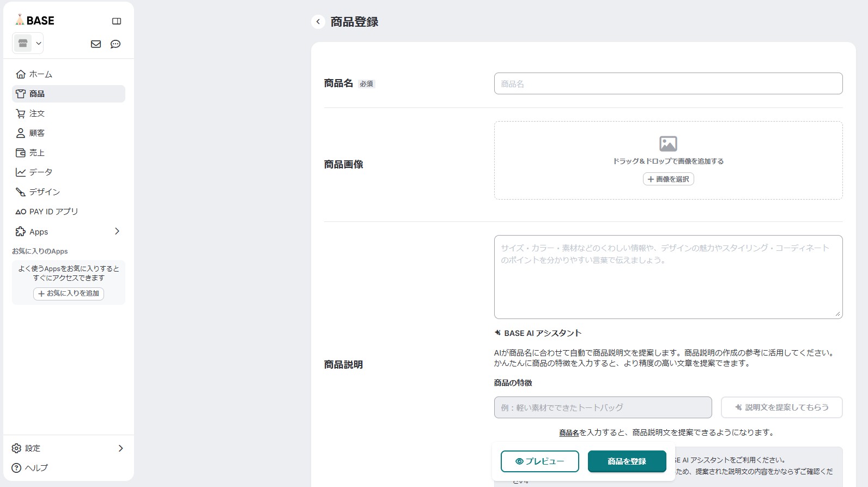868x487 pixels.
Task: Open the mail inbox icon
Action: click(96, 44)
